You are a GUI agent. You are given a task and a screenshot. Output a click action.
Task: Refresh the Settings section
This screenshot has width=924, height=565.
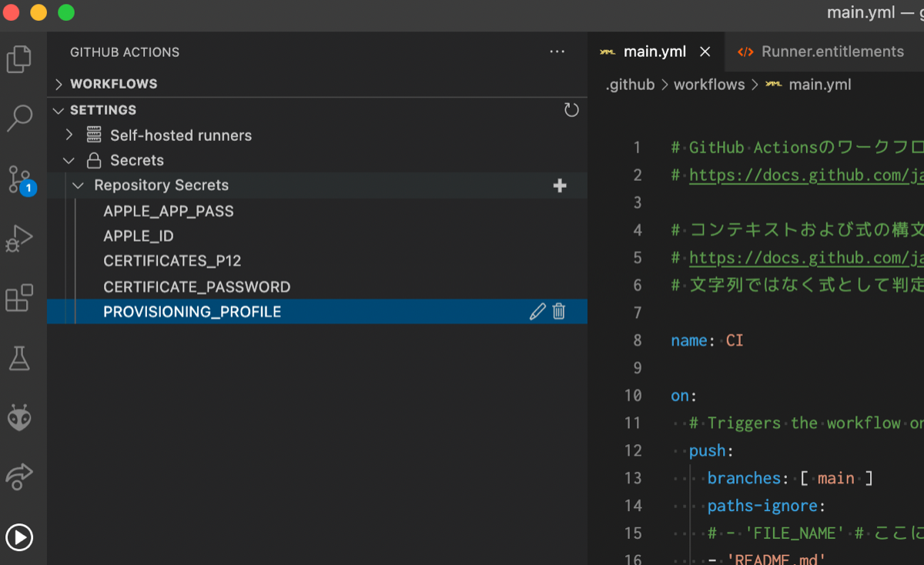[x=571, y=110]
